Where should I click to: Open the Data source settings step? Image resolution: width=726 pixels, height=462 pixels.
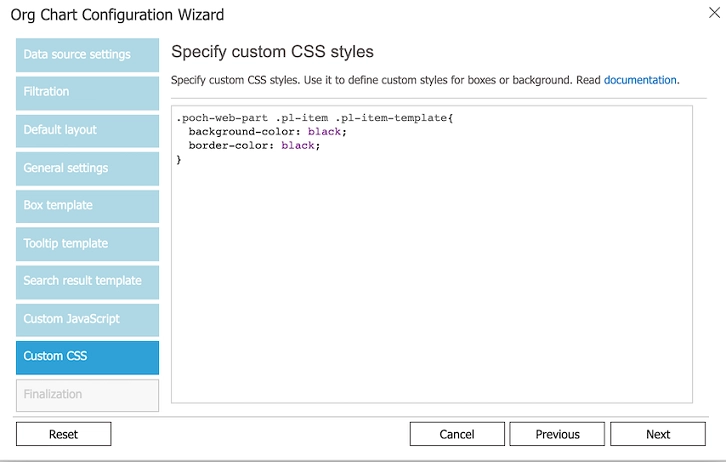[x=88, y=55]
